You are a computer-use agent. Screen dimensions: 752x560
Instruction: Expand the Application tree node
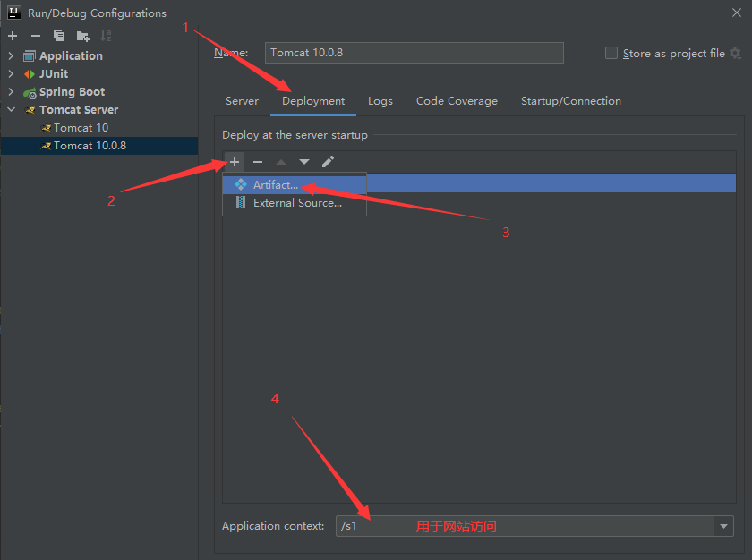[x=11, y=56]
